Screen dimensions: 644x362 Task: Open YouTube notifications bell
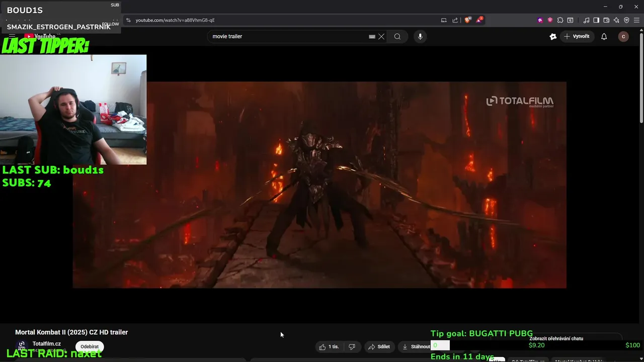(x=604, y=36)
